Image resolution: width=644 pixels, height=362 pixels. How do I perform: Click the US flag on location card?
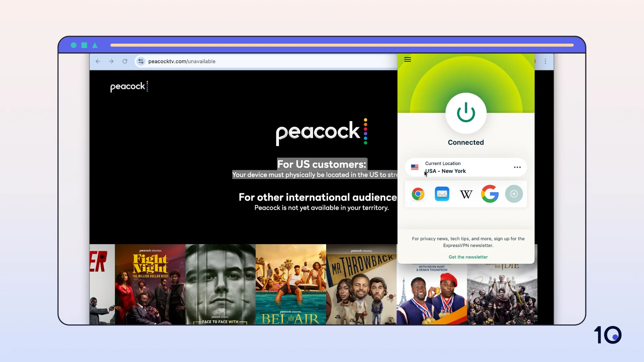(415, 167)
